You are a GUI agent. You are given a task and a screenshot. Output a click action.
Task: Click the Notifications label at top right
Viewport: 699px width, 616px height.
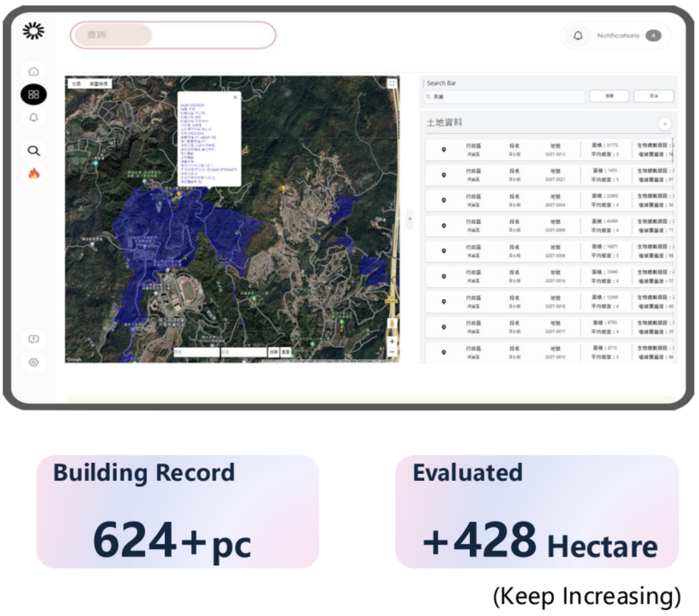618,36
